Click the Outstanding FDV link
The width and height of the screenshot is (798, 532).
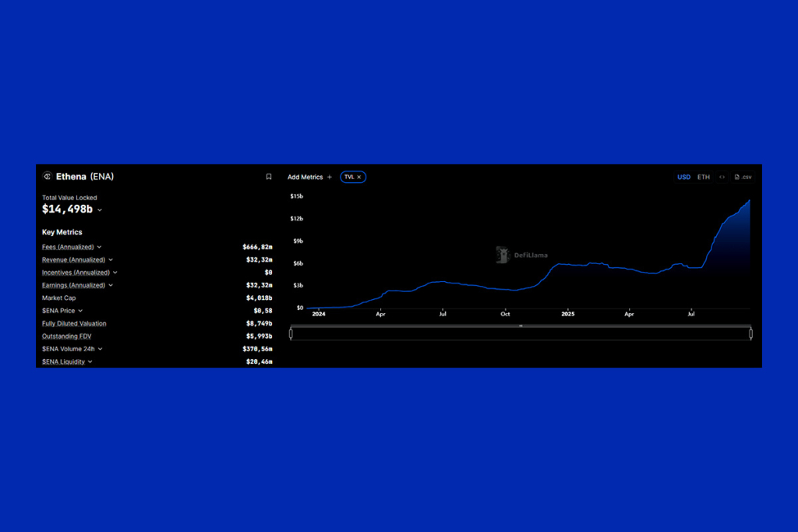(x=66, y=336)
